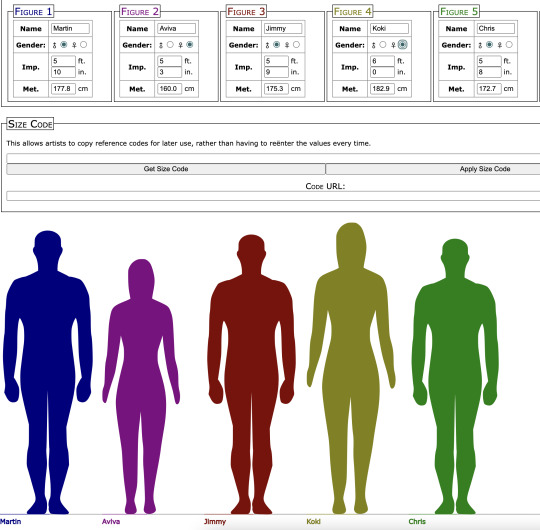The width and height of the screenshot is (540, 530).
Task: Click the Koki label under olive figure
Action: [313, 521]
